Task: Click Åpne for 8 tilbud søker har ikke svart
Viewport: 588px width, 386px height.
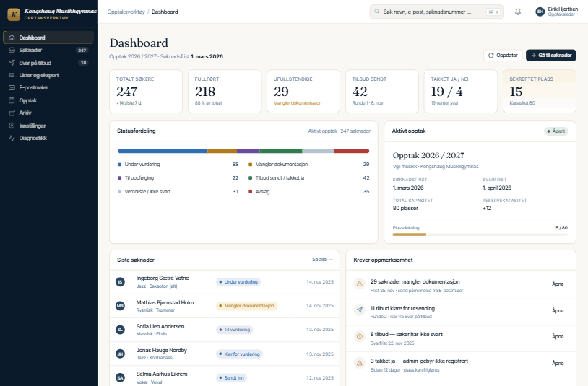Action: pyautogui.click(x=558, y=336)
